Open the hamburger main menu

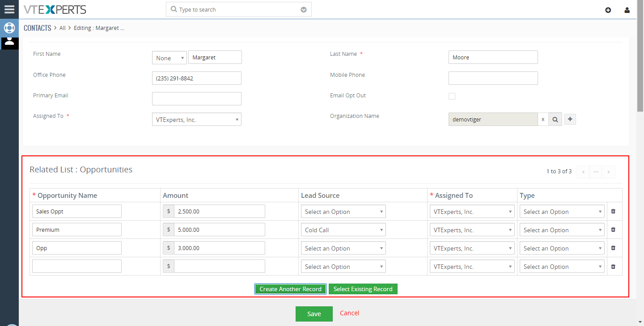coord(9,9)
